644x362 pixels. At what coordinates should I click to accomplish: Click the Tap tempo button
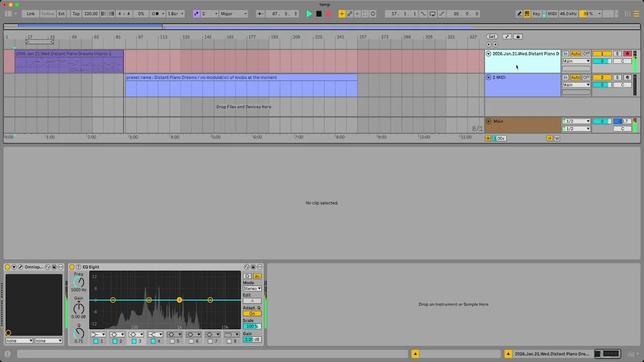point(76,14)
